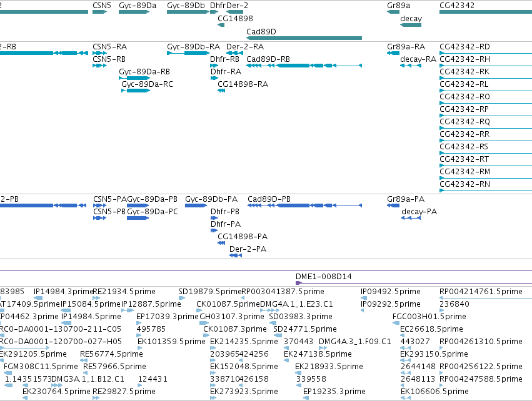This screenshot has width=532, height=401.
Task: Select EST EK218933.5prime
Action: (329, 367)
